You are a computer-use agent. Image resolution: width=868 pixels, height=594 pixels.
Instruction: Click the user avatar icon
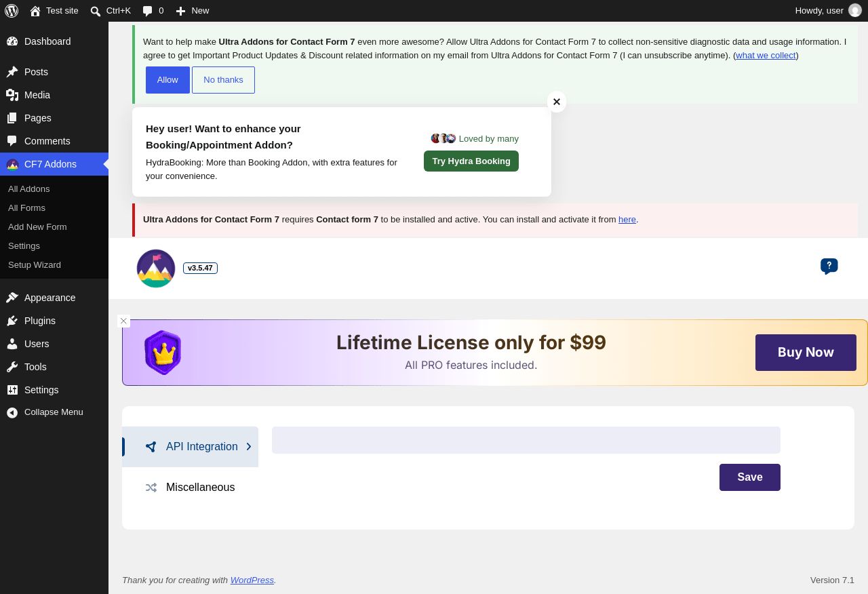[x=855, y=11]
